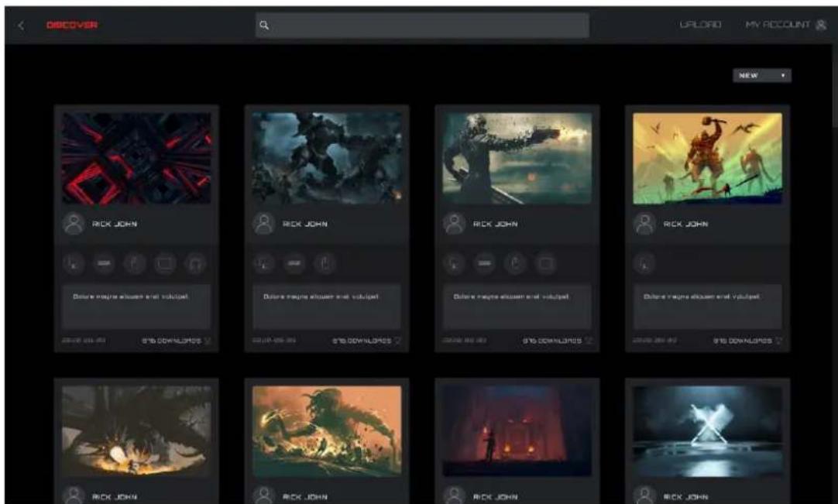Click the keyboard device icon on robot battle card

point(294,263)
